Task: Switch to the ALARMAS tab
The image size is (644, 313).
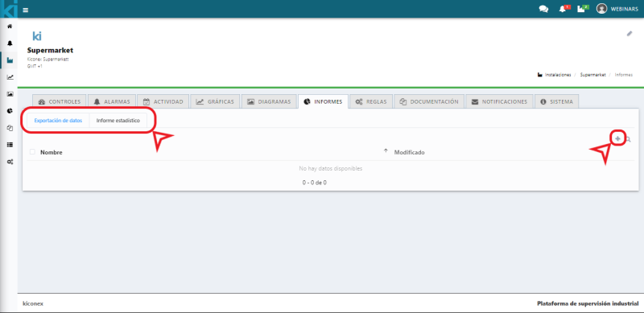Action: [x=112, y=101]
